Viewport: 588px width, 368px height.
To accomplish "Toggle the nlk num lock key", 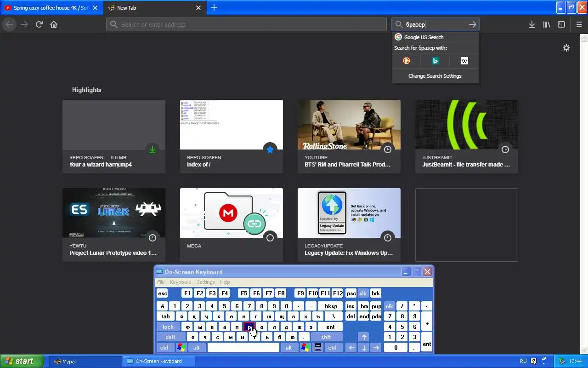I will 389,306.
